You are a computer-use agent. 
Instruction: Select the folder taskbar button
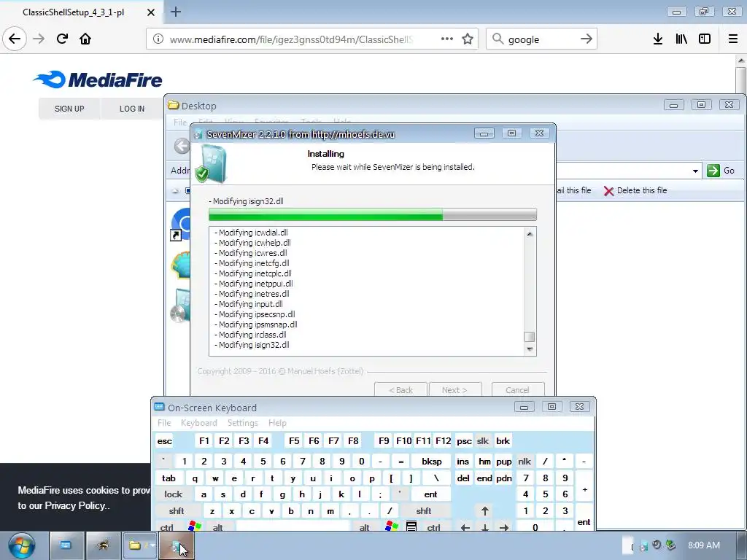140,545
